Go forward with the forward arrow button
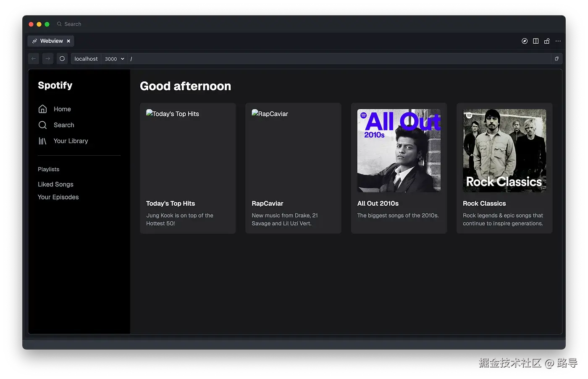Viewport: 588px width, 379px height. (48, 59)
